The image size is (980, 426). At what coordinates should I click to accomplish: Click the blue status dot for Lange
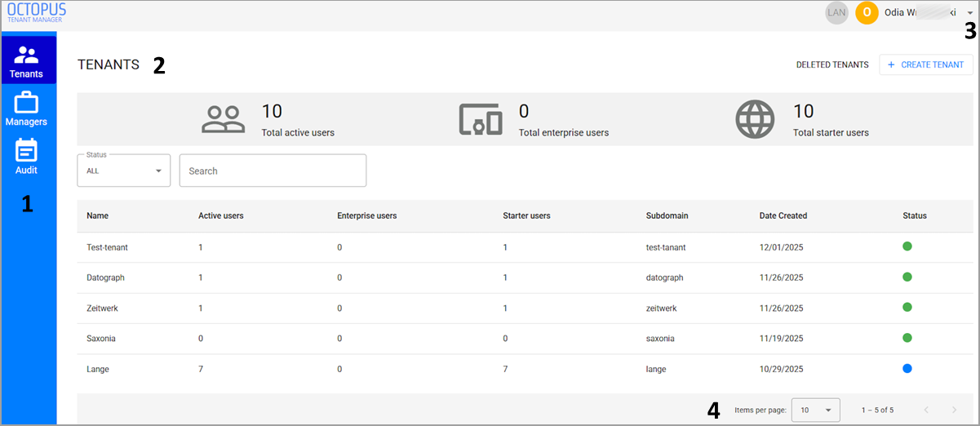click(907, 368)
